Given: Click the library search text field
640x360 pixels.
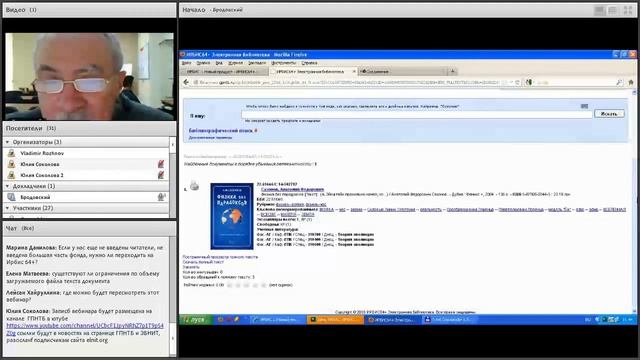Looking at the screenshot, I should tap(416, 114).
